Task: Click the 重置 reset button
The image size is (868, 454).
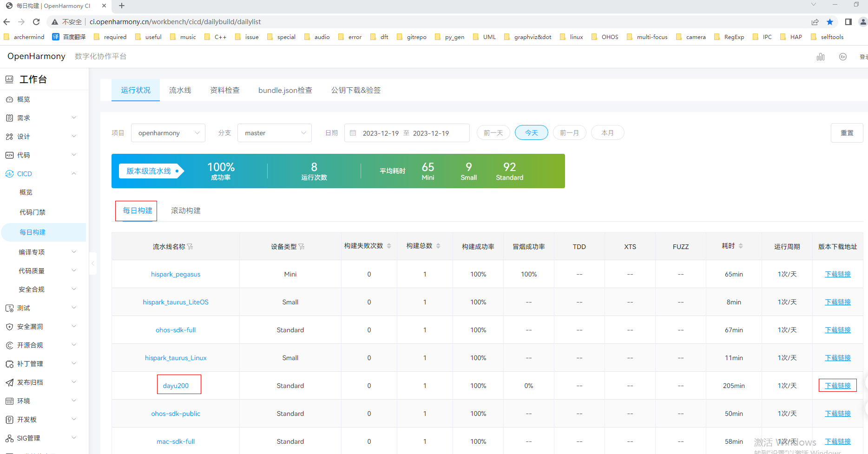Action: 847,133
